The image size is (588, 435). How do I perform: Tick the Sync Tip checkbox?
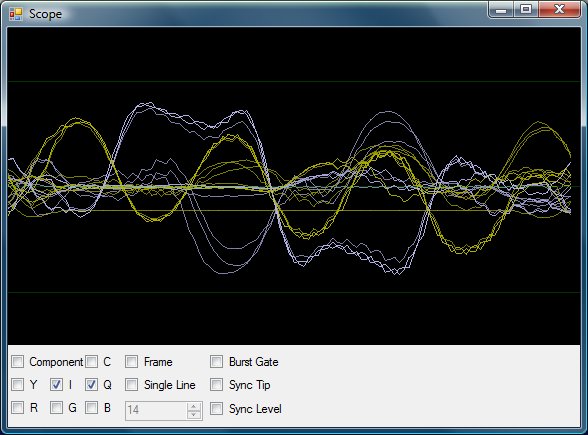click(x=216, y=385)
